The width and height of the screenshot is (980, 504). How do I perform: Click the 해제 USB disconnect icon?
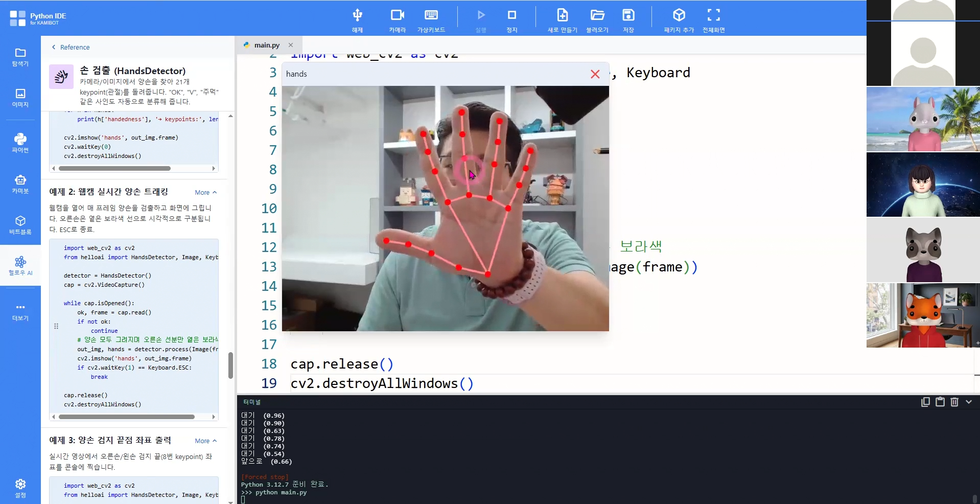(357, 20)
